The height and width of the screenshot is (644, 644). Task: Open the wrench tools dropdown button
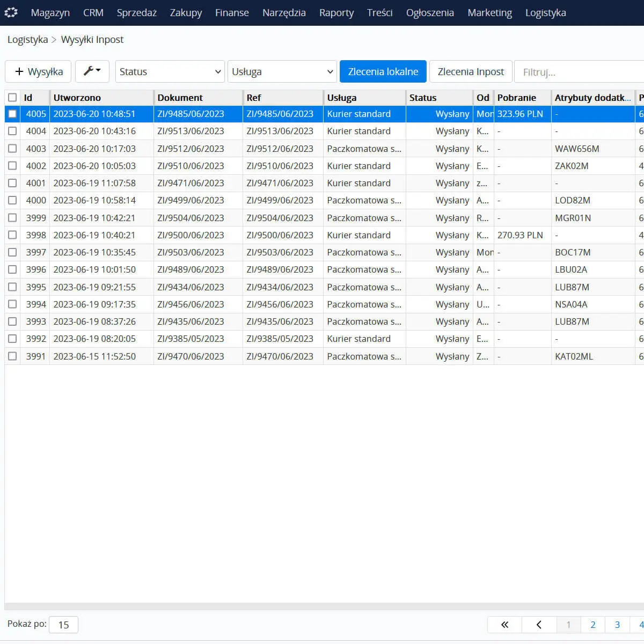tap(92, 71)
